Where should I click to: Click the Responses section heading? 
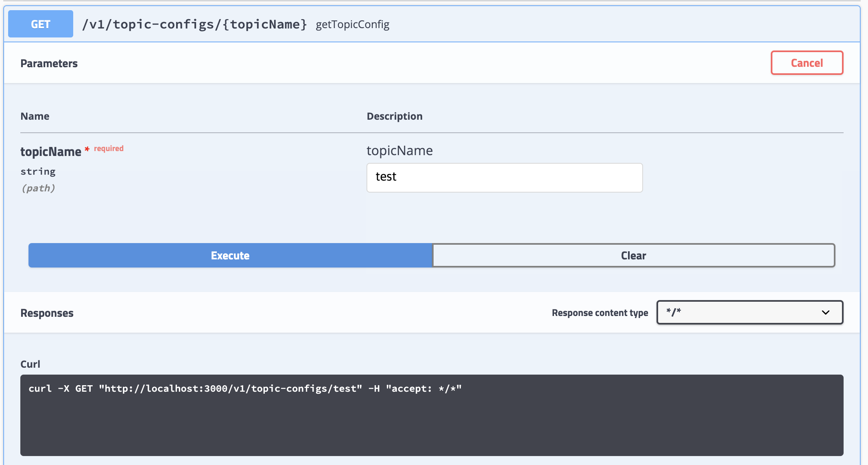click(x=47, y=313)
